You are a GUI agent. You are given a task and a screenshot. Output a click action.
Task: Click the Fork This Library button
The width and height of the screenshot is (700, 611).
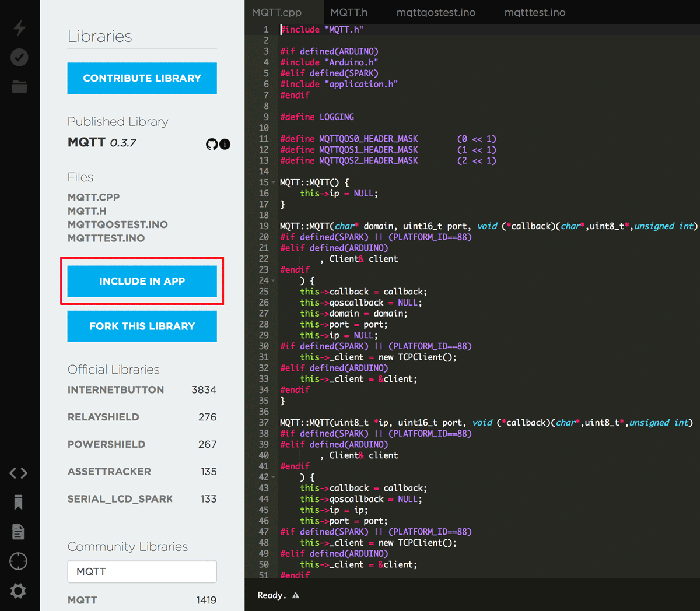tap(142, 326)
